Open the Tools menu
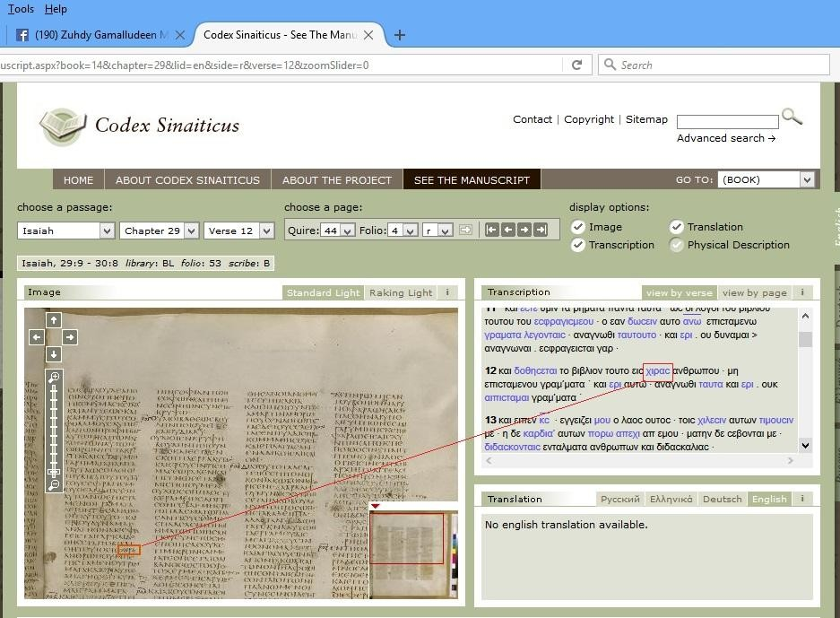This screenshot has height=618, width=840. point(21,9)
